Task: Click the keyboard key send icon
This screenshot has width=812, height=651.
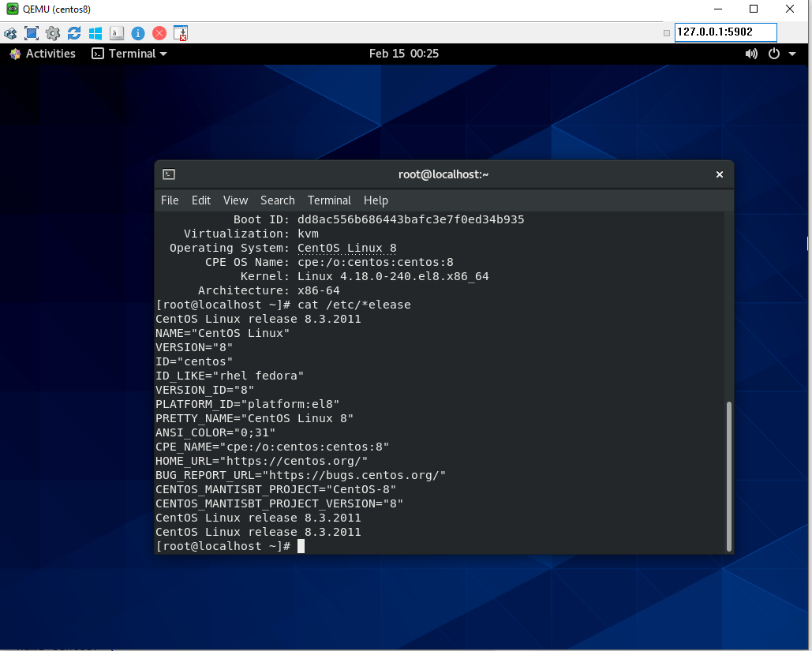Action: click(117, 33)
